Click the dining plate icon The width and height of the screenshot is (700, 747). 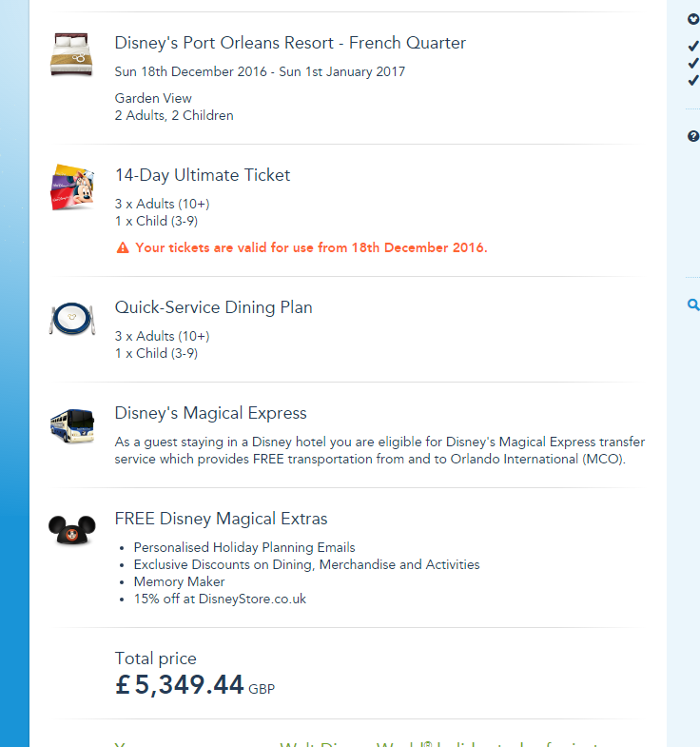coord(72,319)
